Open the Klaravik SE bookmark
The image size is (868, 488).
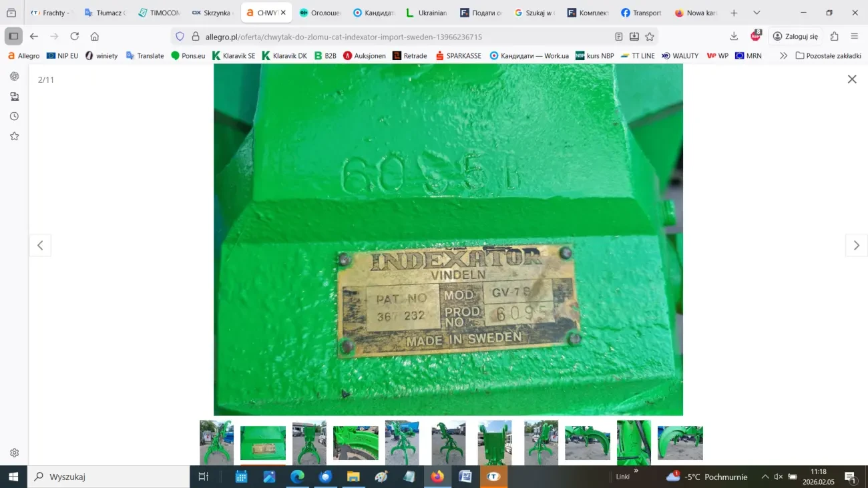coord(234,56)
